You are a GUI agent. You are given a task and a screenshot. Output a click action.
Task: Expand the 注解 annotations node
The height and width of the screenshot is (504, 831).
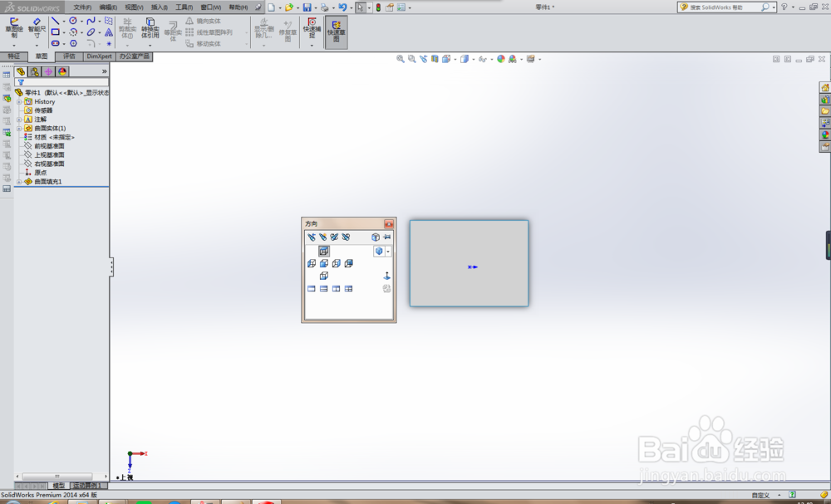pyautogui.click(x=19, y=119)
